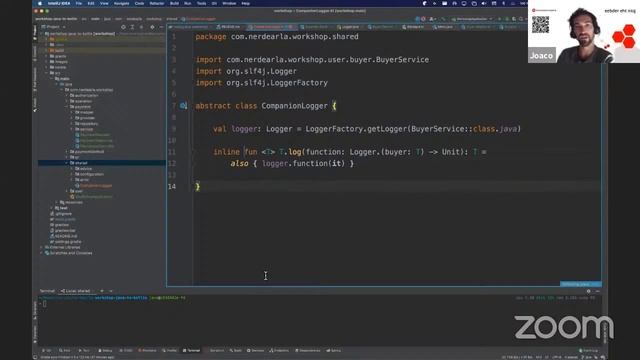Add a new terminal session tab

pos(102,291)
